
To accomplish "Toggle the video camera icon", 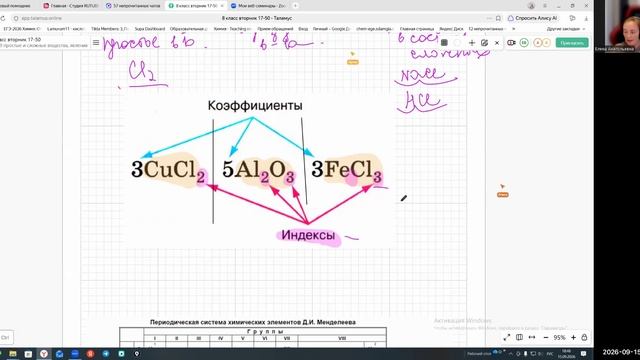I will point(511,42).
